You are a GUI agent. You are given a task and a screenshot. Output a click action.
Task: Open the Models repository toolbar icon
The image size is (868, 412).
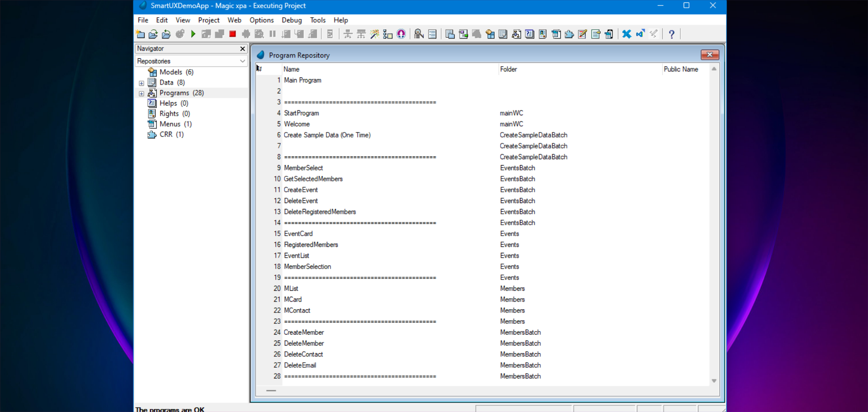[x=490, y=33]
